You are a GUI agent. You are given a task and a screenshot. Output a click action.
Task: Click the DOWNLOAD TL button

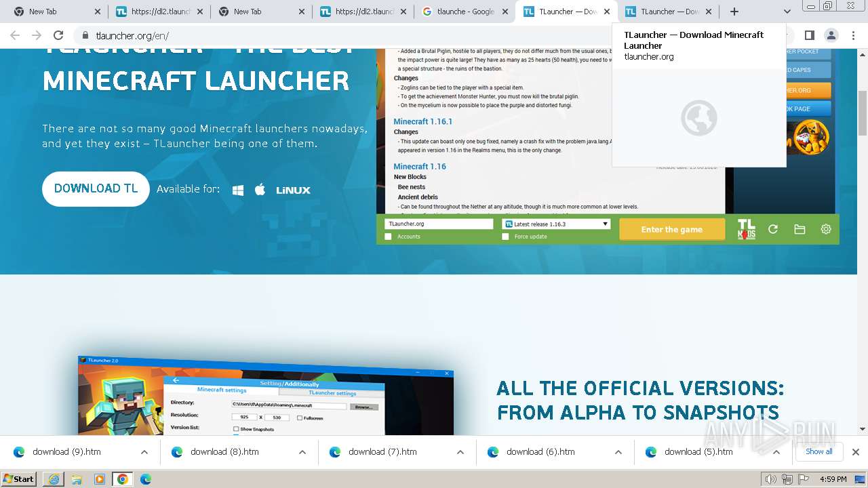96,188
